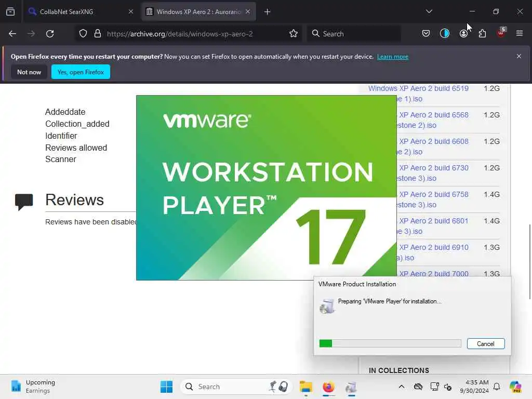
Task: Click the Windows taskbar Search box
Action: [x=236, y=387]
